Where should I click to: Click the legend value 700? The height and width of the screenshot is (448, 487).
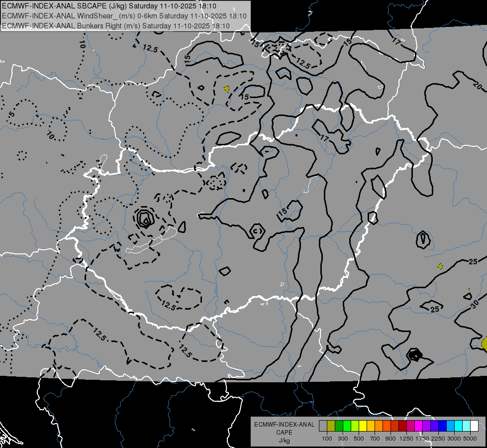point(375,439)
